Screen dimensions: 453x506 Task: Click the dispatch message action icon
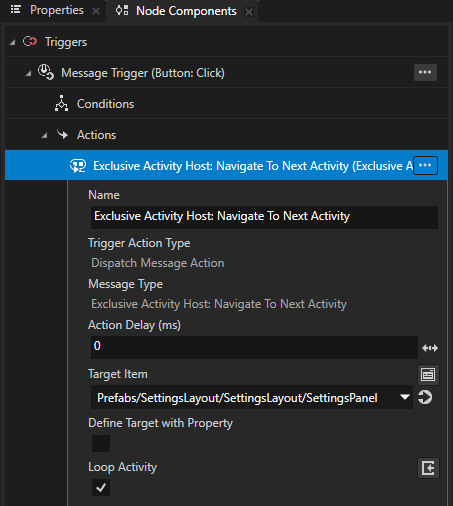click(78, 166)
